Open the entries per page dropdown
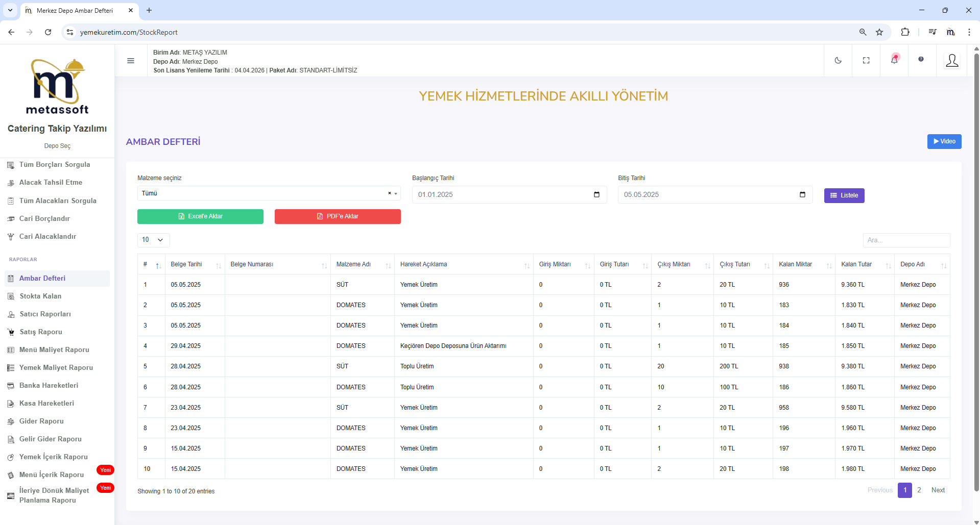The height and width of the screenshot is (525, 980). 153,240
